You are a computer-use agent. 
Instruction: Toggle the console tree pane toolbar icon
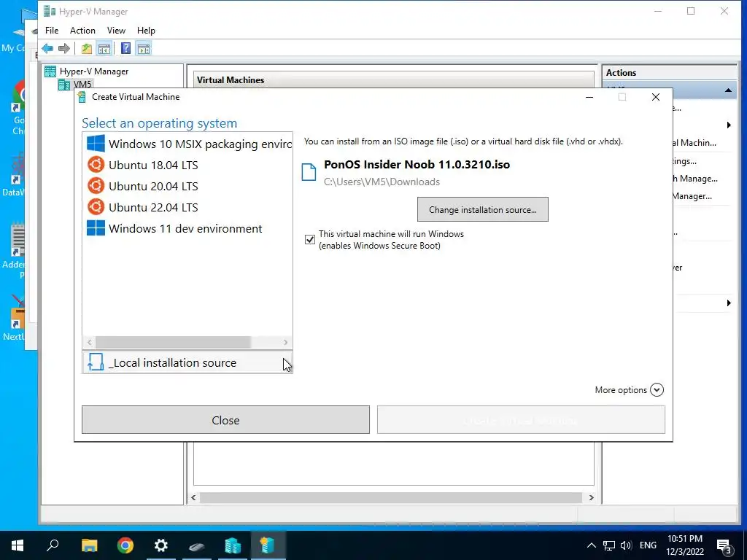(104, 49)
